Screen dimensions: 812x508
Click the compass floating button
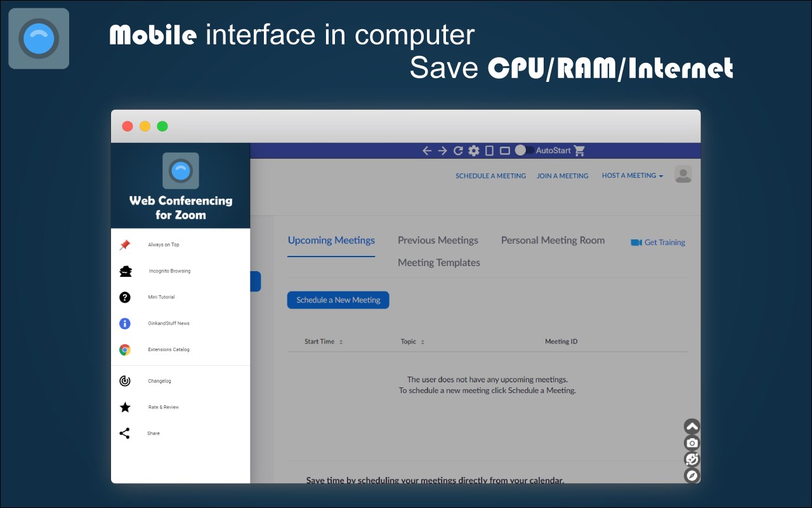pyautogui.click(x=692, y=475)
